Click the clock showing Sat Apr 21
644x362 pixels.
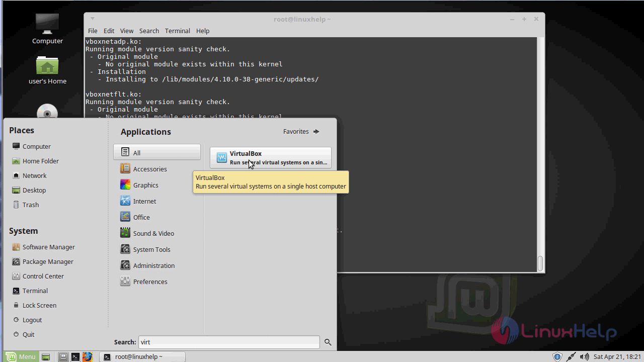pos(617,357)
